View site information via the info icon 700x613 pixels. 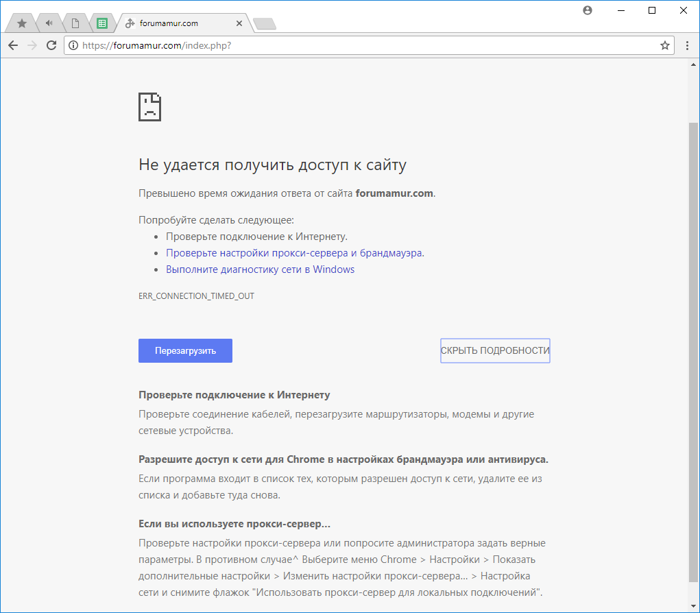coord(73,45)
